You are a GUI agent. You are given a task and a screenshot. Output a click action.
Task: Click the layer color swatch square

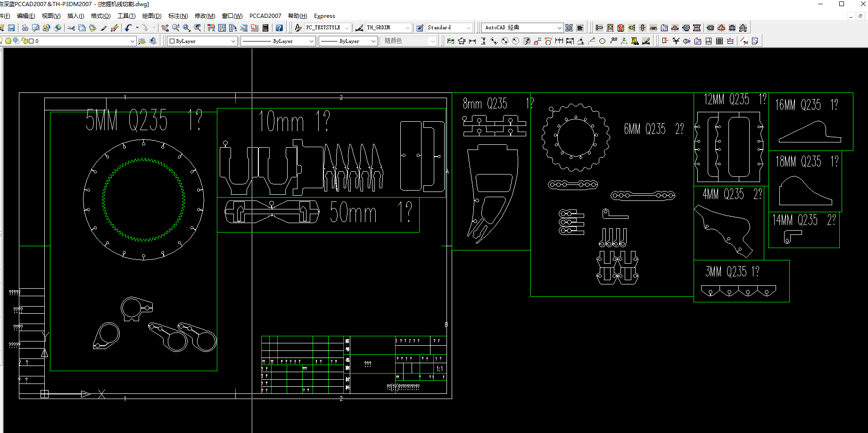point(31,41)
